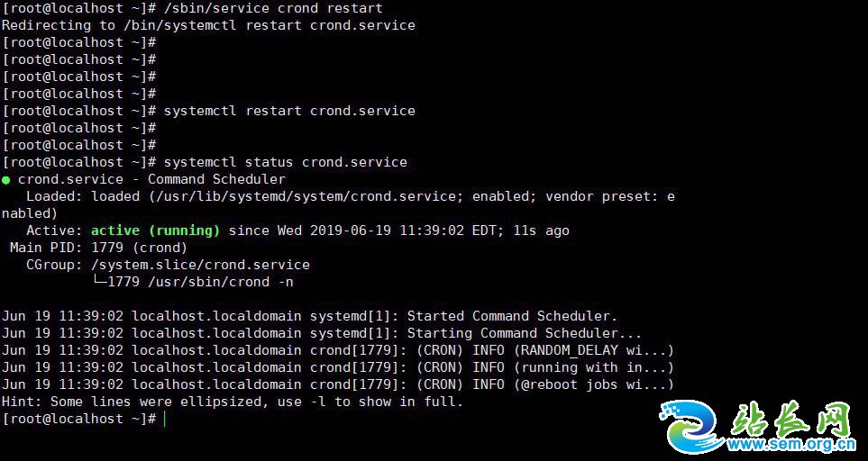The image size is (868, 461).
Task: Click the "Hint: Some lines were ellipsized" line
Action: click(x=232, y=402)
